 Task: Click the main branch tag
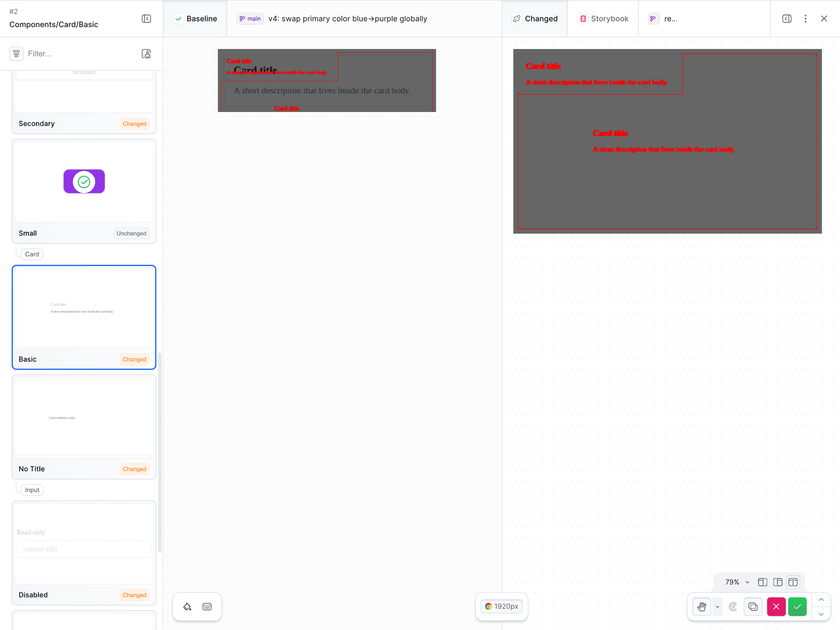coord(250,19)
